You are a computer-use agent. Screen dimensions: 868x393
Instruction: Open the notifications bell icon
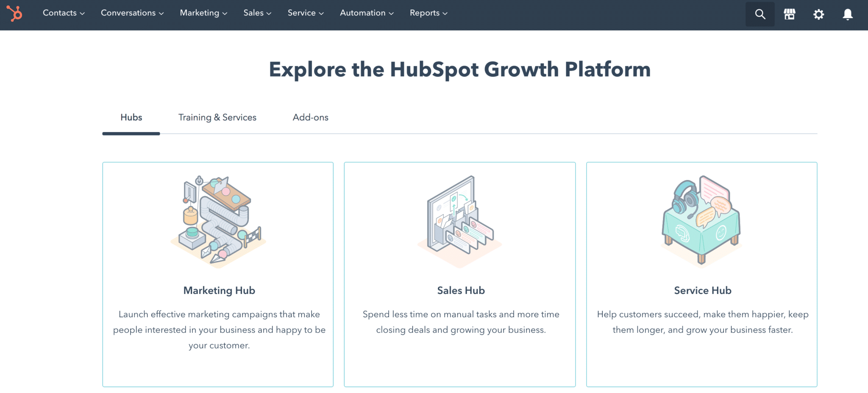coord(848,14)
